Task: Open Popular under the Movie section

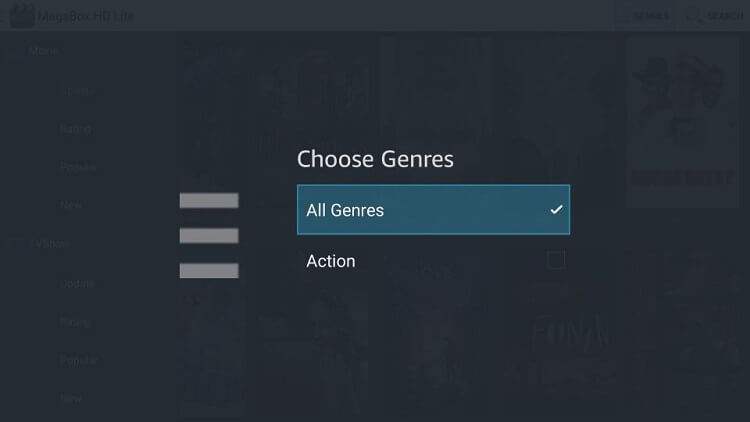Action: [x=78, y=167]
